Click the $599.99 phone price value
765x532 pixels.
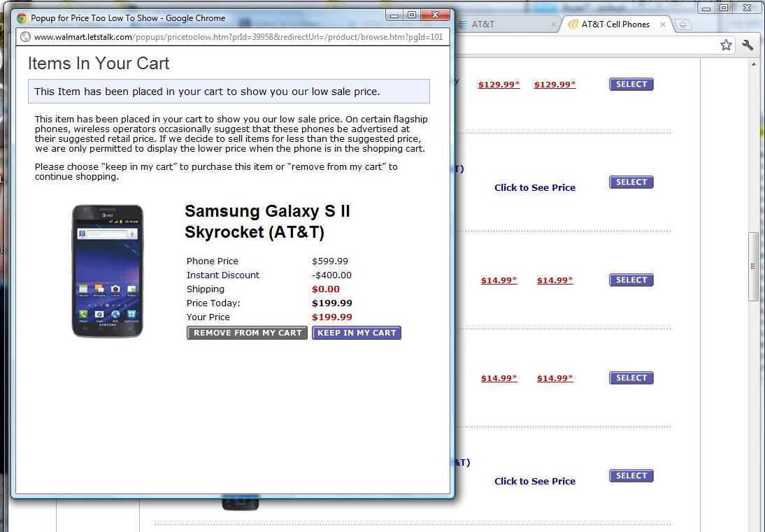coord(330,261)
